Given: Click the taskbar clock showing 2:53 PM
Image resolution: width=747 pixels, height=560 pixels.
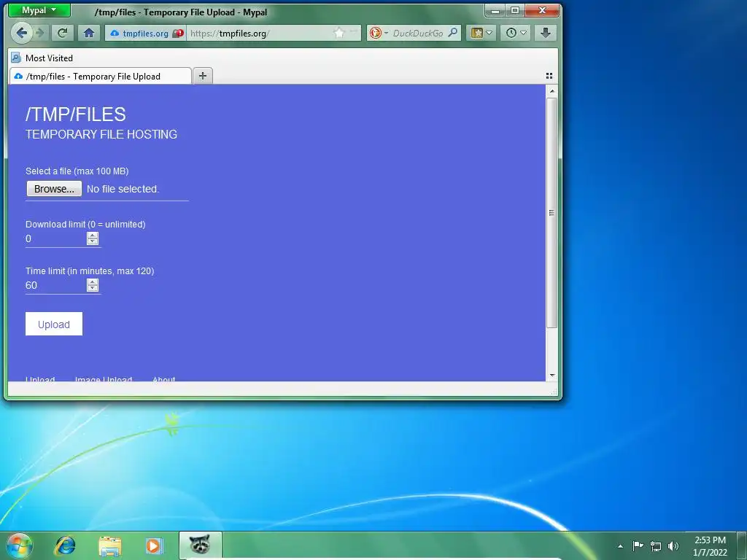Looking at the screenshot, I should [x=710, y=546].
